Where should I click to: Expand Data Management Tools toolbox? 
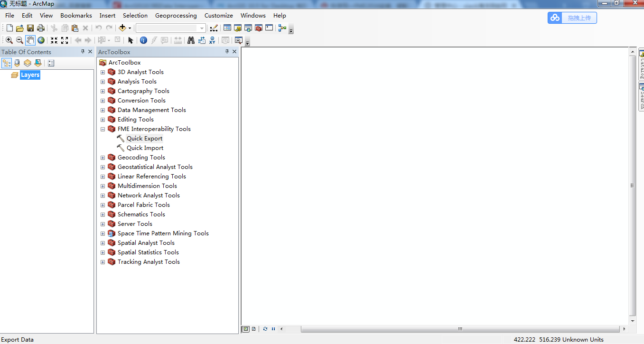[103, 110]
